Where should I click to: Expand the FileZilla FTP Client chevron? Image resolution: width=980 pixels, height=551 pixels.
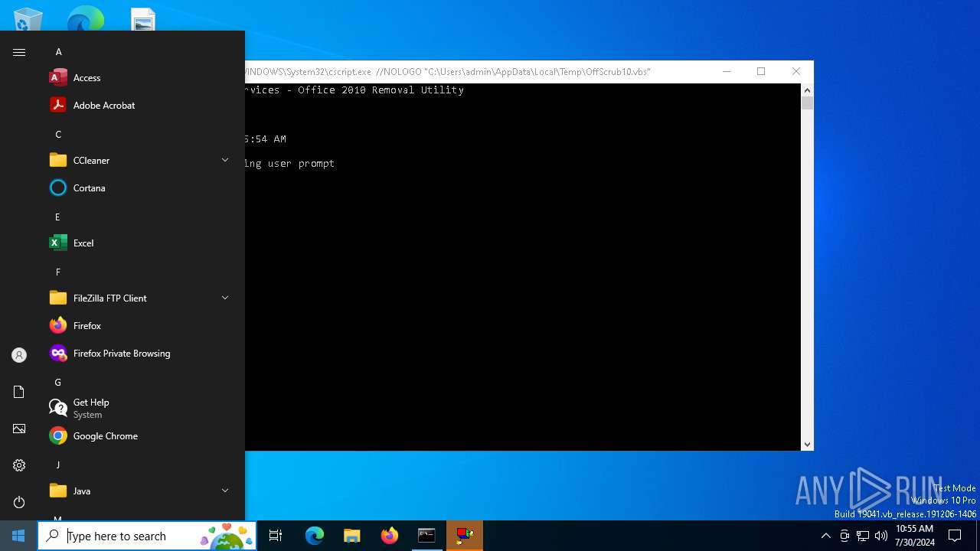pos(225,298)
